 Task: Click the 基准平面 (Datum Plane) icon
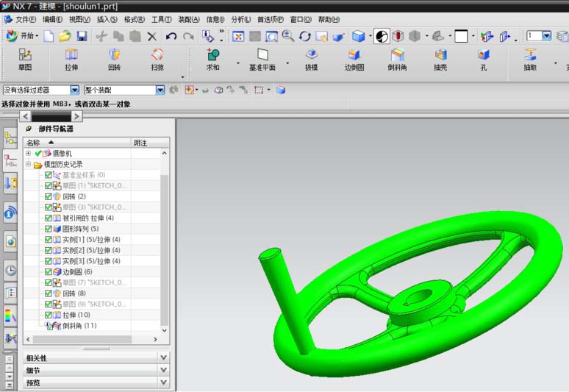[262, 55]
